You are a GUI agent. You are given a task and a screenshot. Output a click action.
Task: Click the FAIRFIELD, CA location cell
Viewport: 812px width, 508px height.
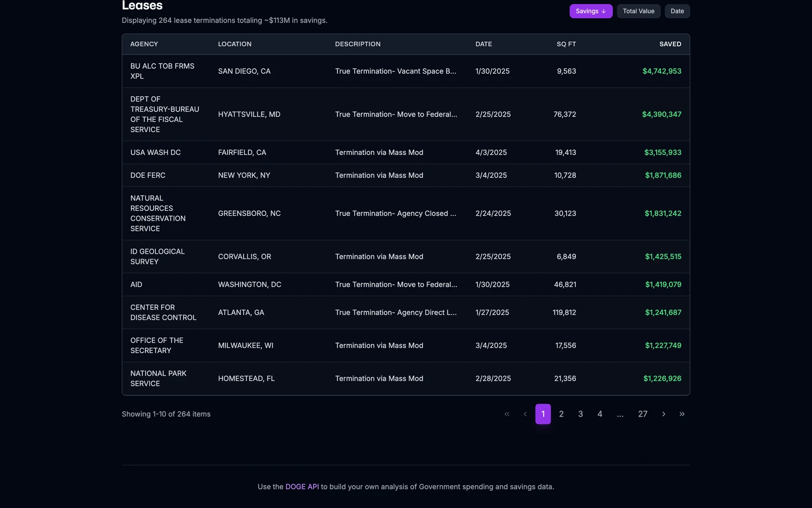pyautogui.click(x=242, y=152)
